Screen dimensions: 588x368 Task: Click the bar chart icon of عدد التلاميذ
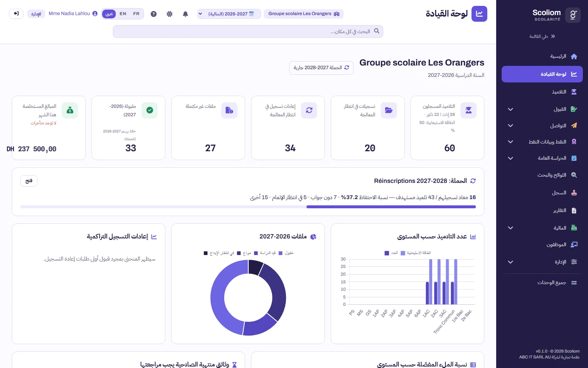(x=473, y=237)
